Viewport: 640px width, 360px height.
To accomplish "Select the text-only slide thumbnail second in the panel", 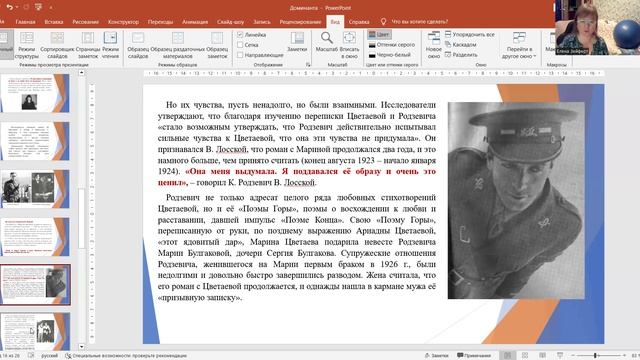I will click(x=35, y=141).
